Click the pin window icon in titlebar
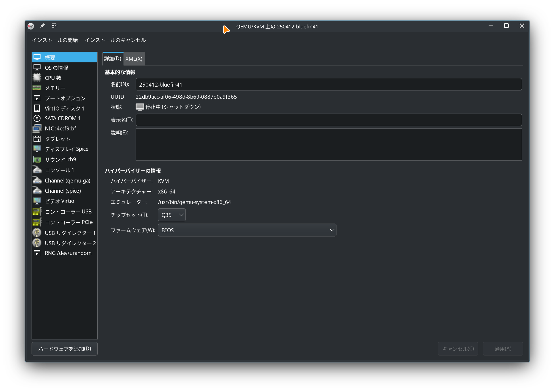 43,26
